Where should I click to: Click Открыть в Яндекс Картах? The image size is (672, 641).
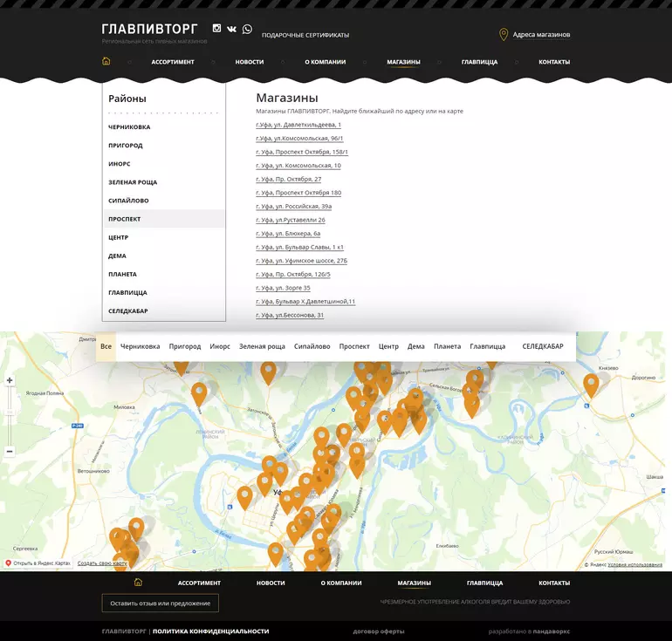[38, 563]
